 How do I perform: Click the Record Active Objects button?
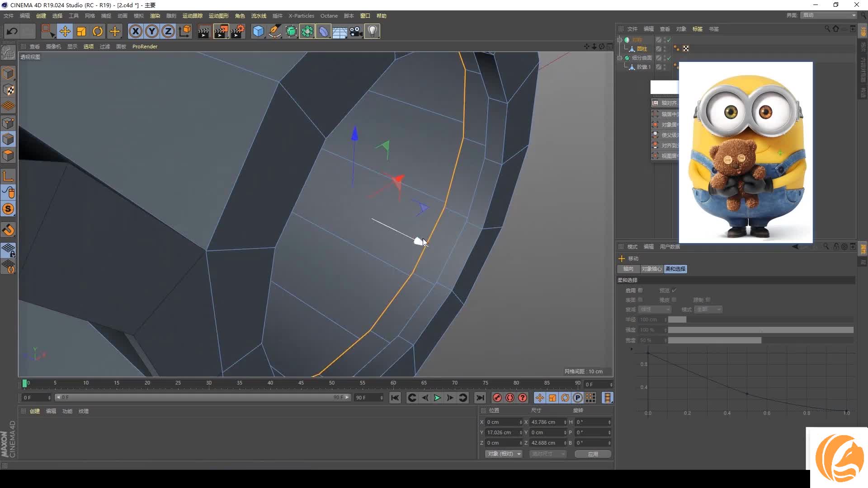pyautogui.click(x=497, y=398)
